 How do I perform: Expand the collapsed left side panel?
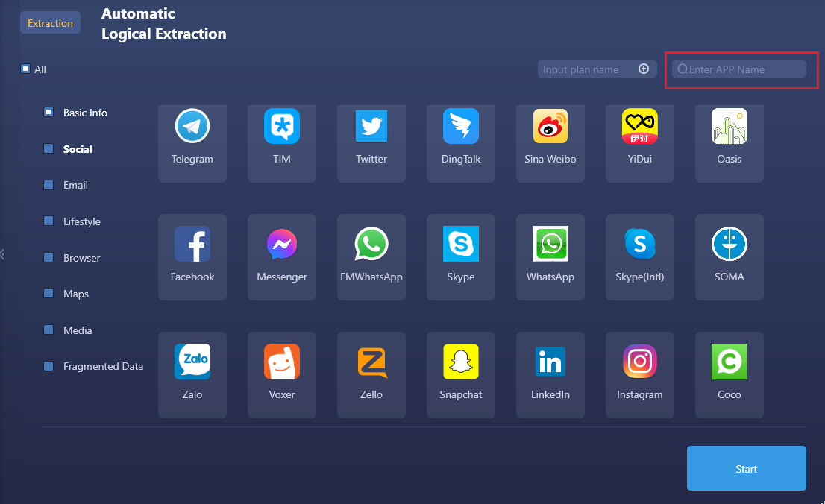pyautogui.click(x=3, y=254)
